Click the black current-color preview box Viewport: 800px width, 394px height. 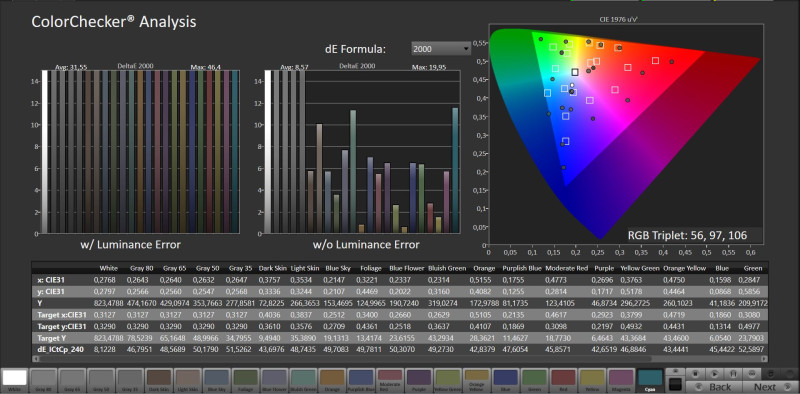(x=675, y=384)
